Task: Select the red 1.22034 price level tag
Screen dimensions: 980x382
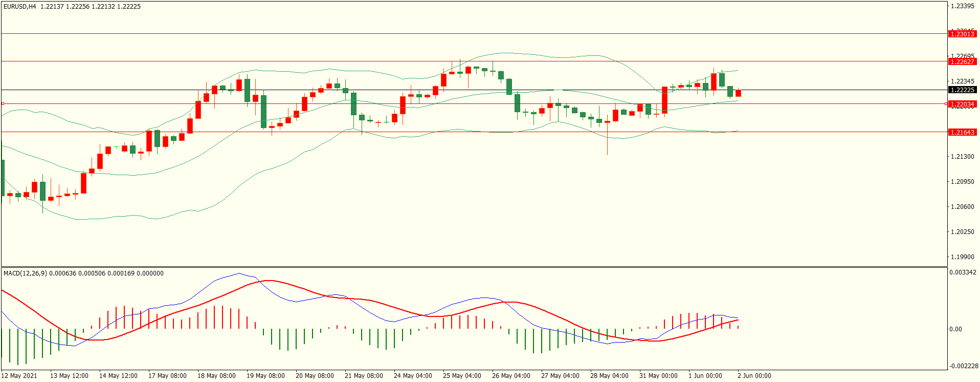Action: pos(962,104)
